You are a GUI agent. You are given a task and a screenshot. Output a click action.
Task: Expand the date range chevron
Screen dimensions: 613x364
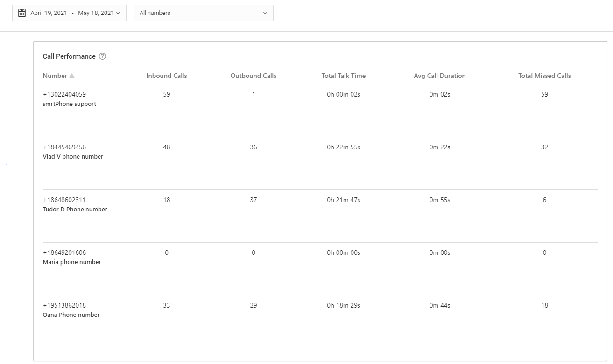pyautogui.click(x=118, y=13)
